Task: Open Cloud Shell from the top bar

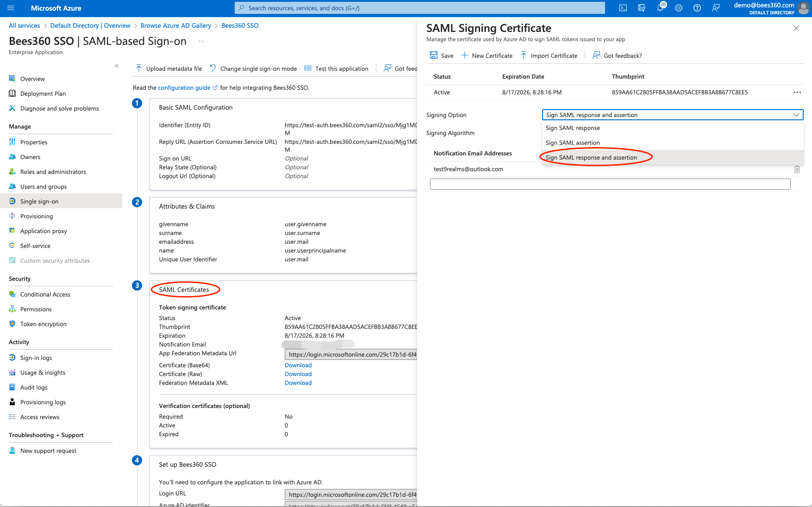Action: [623, 8]
